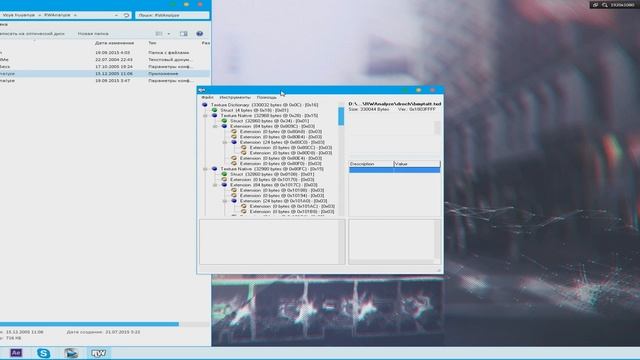Click the magnifier icon beside 1920x1080
The width and height of the screenshot is (640, 360).
[x=605, y=5]
